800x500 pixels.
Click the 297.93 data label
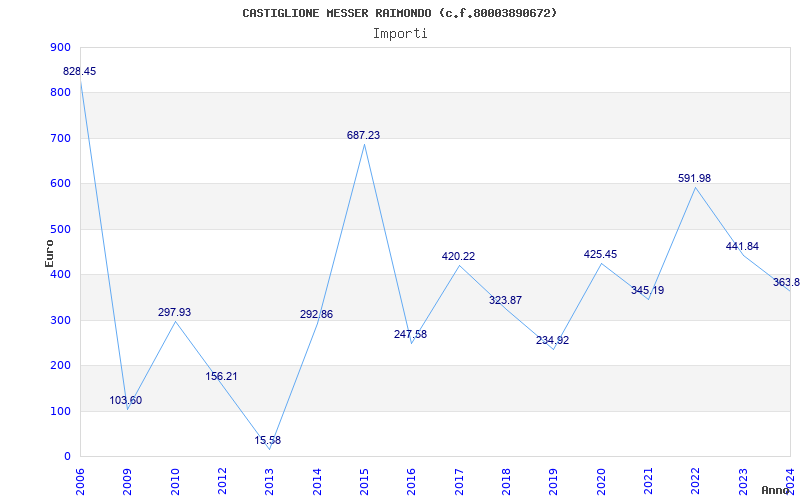(x=174, y=312)
